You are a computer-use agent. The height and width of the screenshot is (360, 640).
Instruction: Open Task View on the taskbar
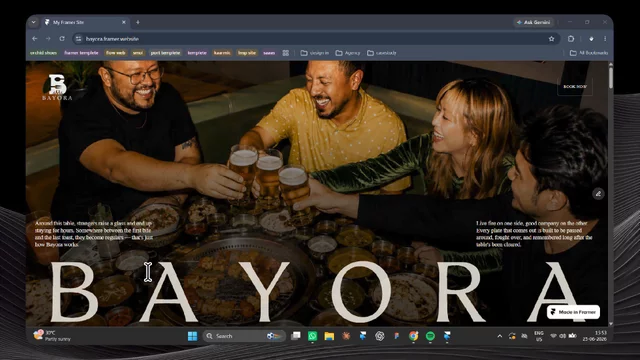point(296,336)
